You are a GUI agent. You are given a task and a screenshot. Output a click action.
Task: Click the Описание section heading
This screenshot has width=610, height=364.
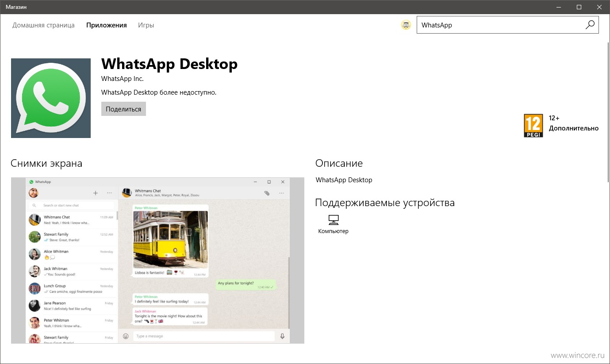click(x=339, y=163)
